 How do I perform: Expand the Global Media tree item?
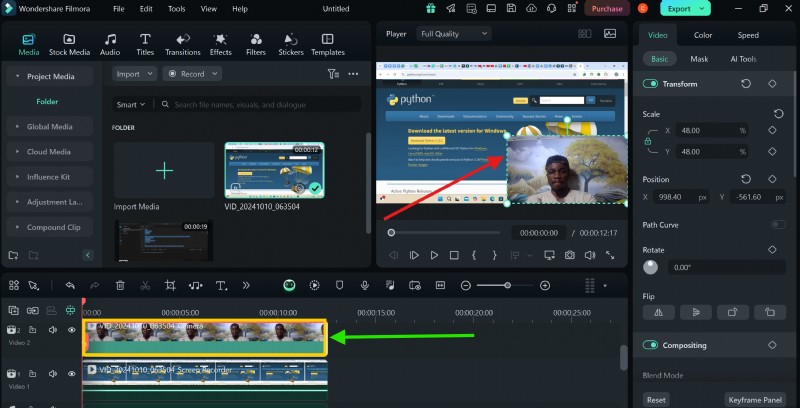[x=49, y=127]
